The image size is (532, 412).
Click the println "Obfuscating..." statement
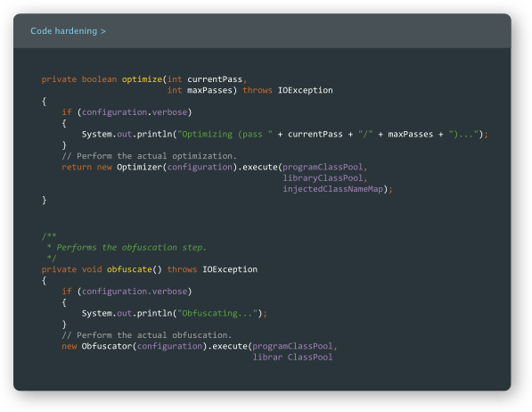175,313
